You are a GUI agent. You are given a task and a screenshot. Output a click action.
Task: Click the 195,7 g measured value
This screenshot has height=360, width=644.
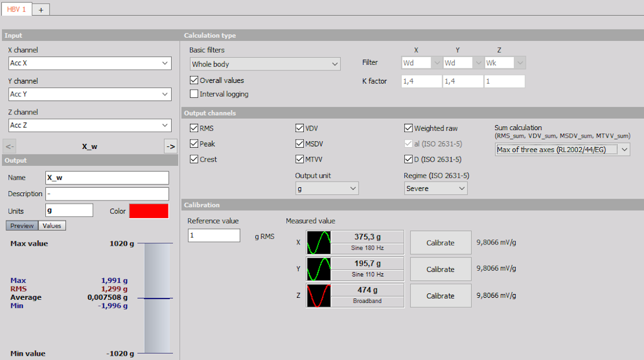[x=367, y=263]
